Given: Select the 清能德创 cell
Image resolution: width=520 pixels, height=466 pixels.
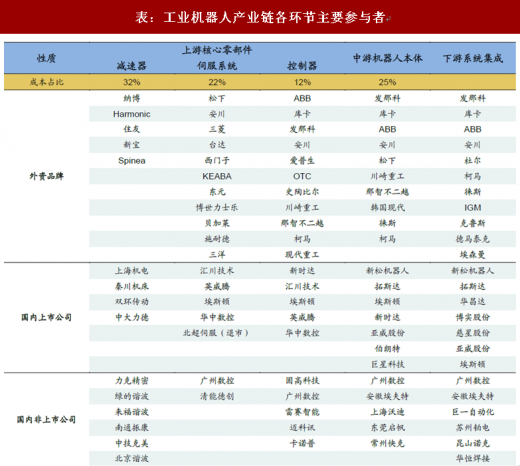Looking at the screenshot, I should [x=217, y=396].
